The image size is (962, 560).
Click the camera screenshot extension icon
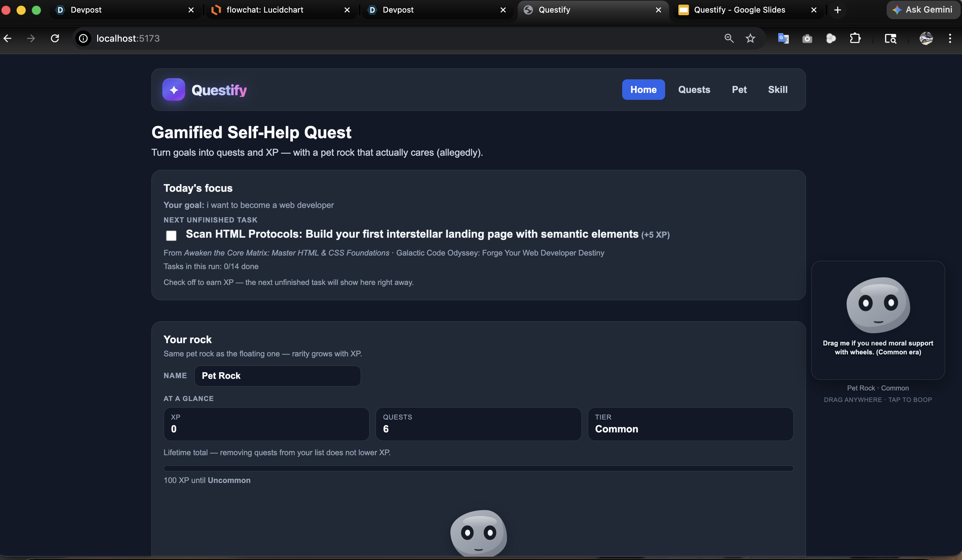pyautogui.click(x=807, y=39)
